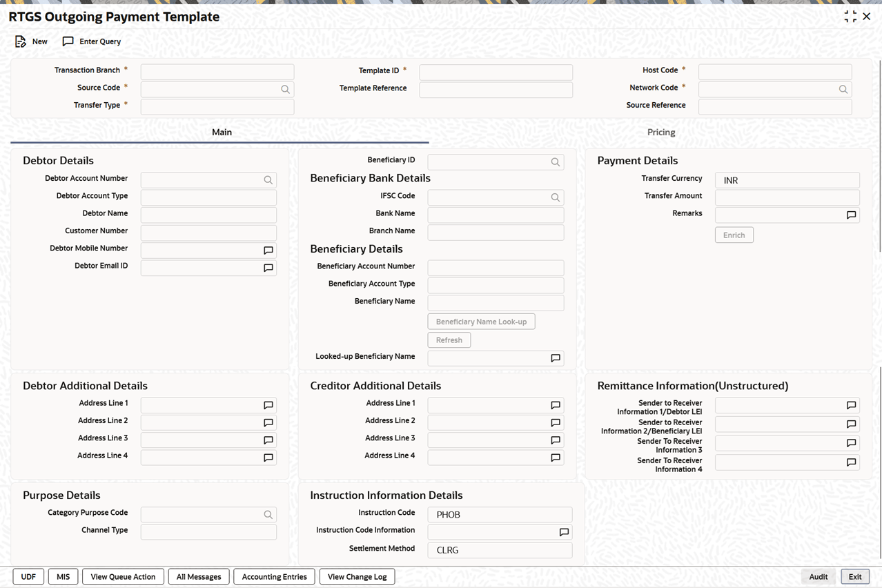Open the UDF sub-screen
This screenshot has width=882, height=588.
coord(28,577)
